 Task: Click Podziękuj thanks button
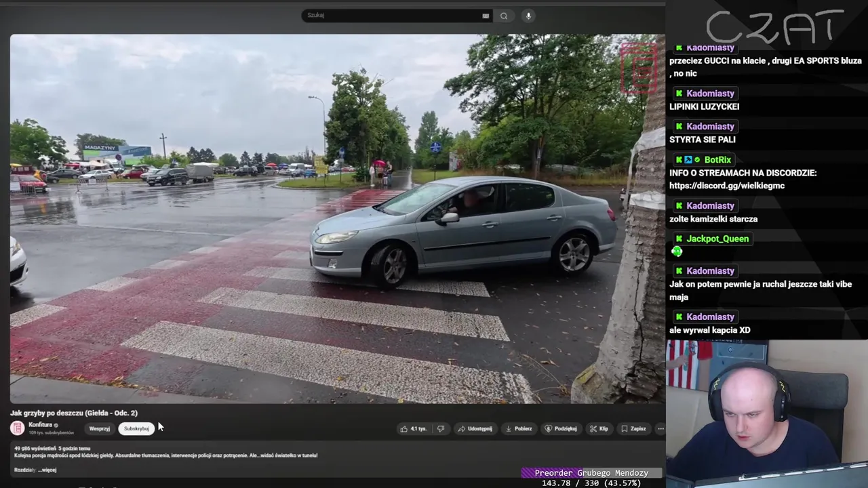coord(561,429)
